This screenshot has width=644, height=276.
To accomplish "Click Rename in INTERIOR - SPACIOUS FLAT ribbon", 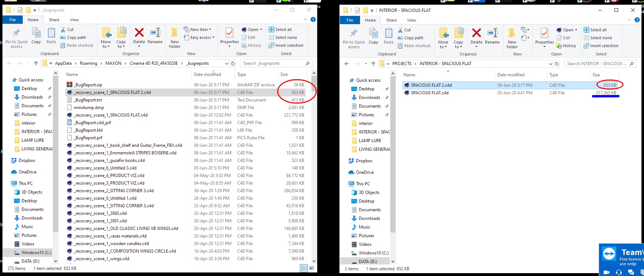I will click(x=492, y=36).
